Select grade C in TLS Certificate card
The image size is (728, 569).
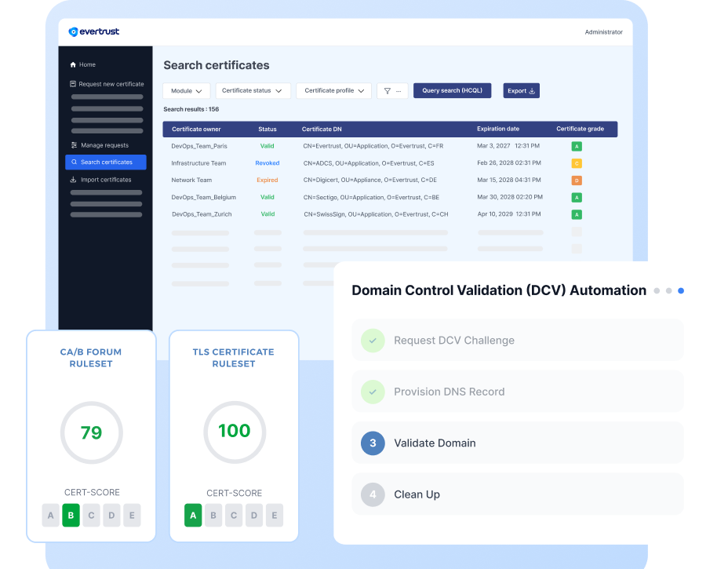click(234, 515)
